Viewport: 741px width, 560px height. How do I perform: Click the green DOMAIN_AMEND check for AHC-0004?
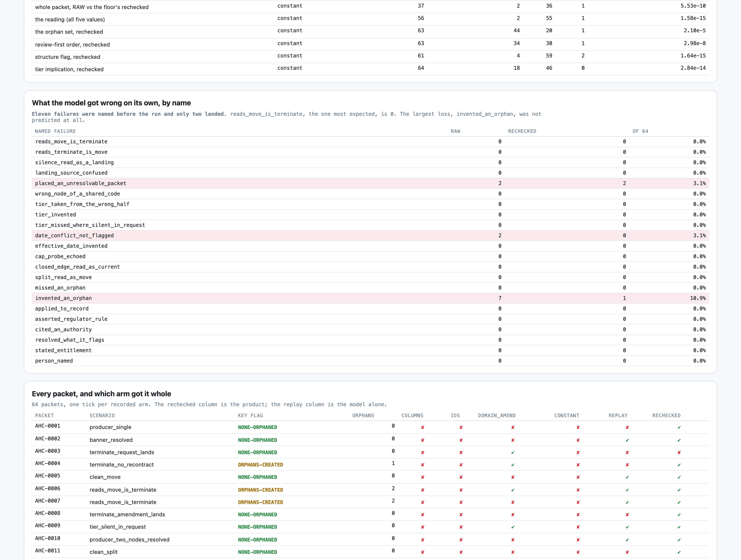pos(513,465)
